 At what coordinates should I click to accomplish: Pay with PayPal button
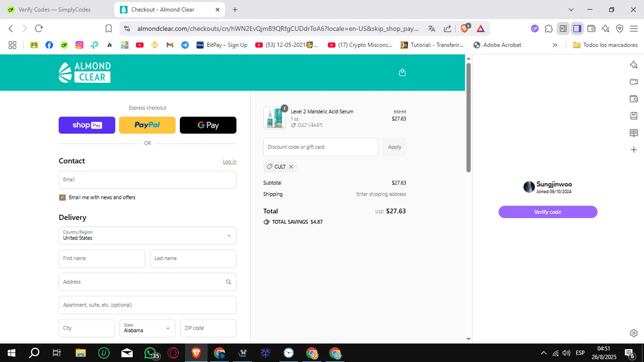pos(147,125)
